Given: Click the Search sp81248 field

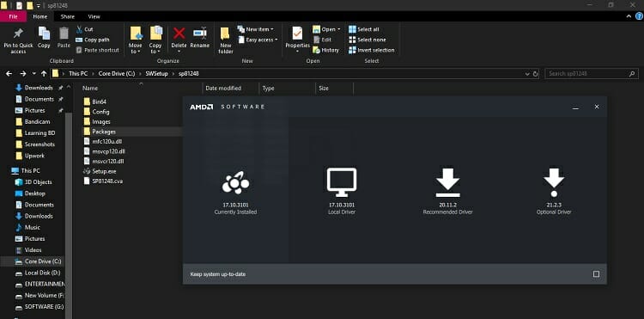Looking at the screenshot, I should (592, 74).
